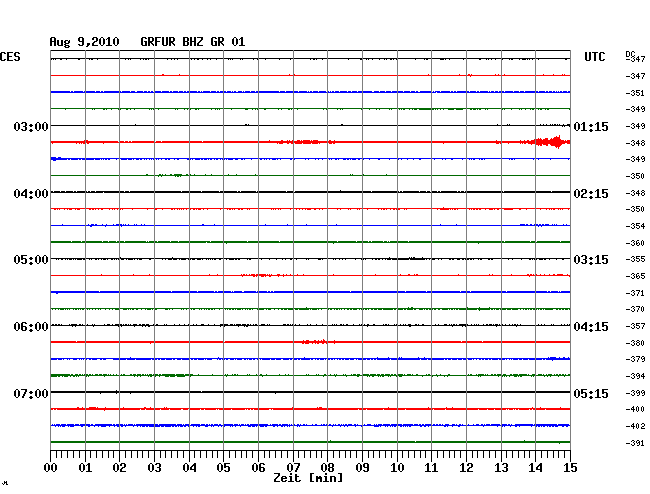Select minute tick label 09

click(x=362, y=468)
